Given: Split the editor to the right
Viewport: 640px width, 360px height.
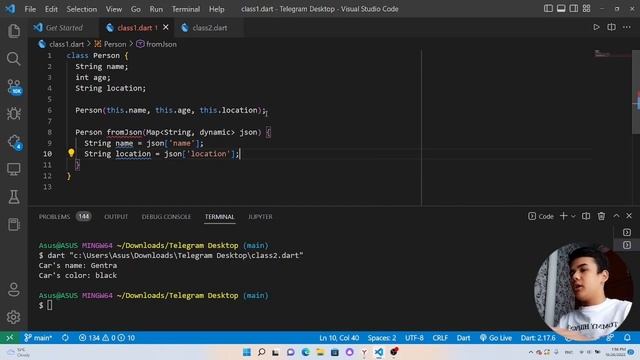Looking at the screenshot, I should pos(611,27).
